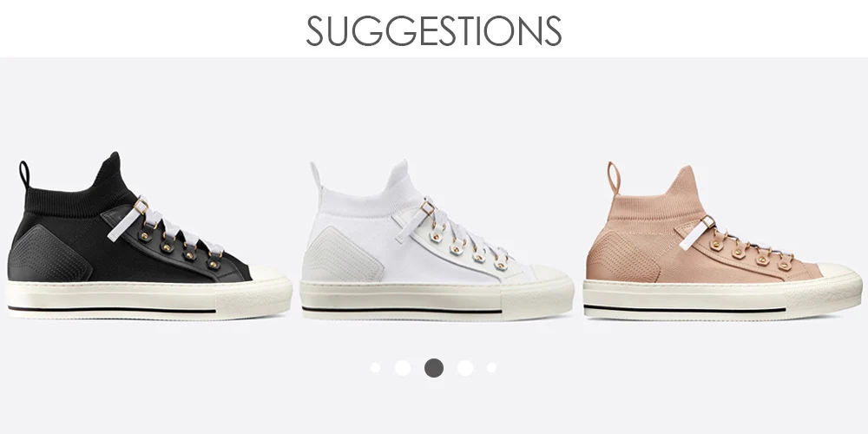This screenshot has height=434, width=868.
Task: Jump to the first small carousel dot
Action: click(x=375, y=367)
